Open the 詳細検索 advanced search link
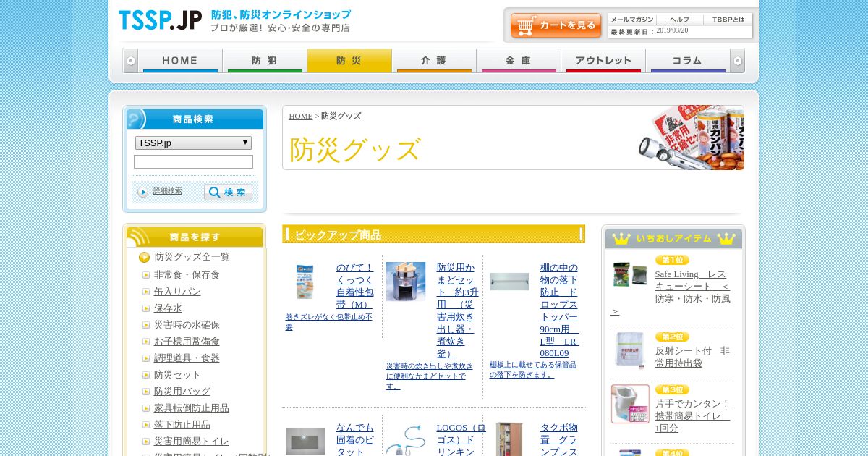 (x=168, y=191)
